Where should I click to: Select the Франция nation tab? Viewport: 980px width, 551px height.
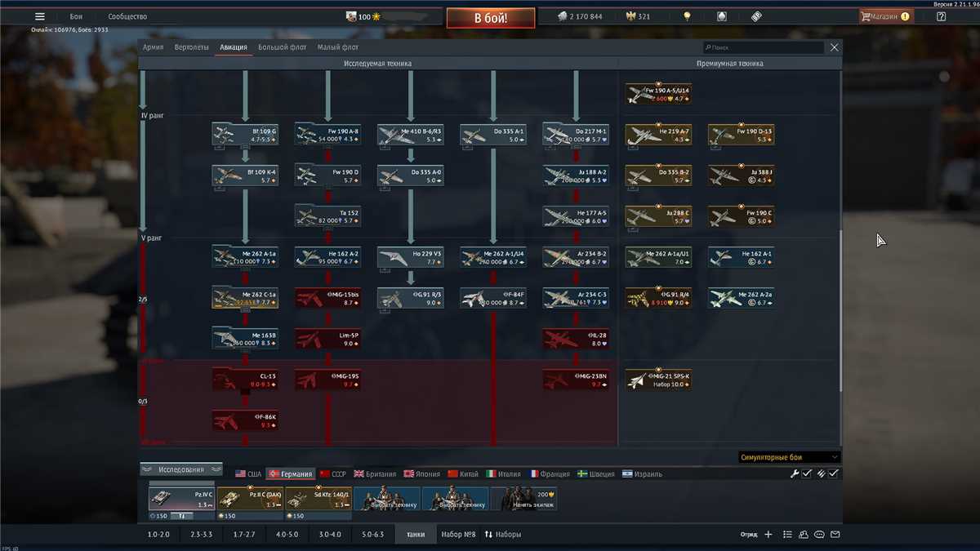550,473
